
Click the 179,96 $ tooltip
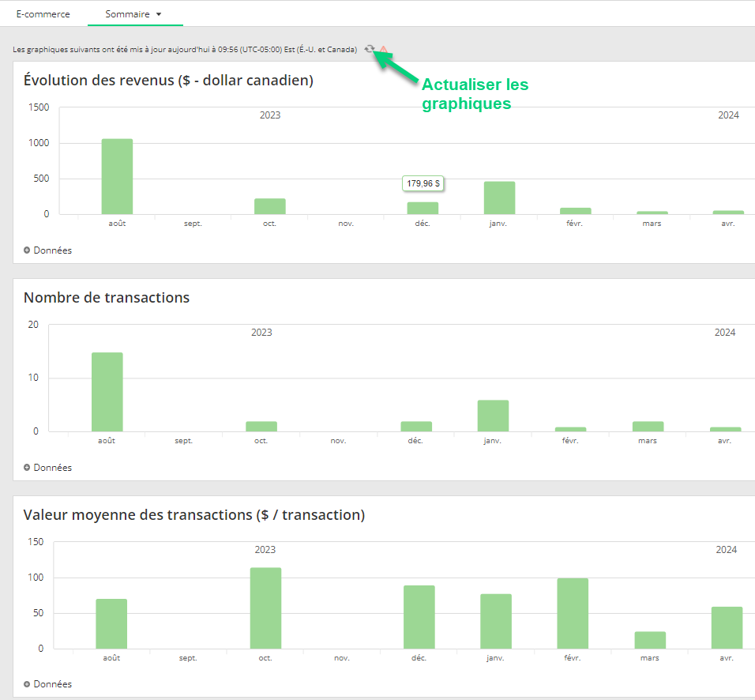[x=423, y=183]
